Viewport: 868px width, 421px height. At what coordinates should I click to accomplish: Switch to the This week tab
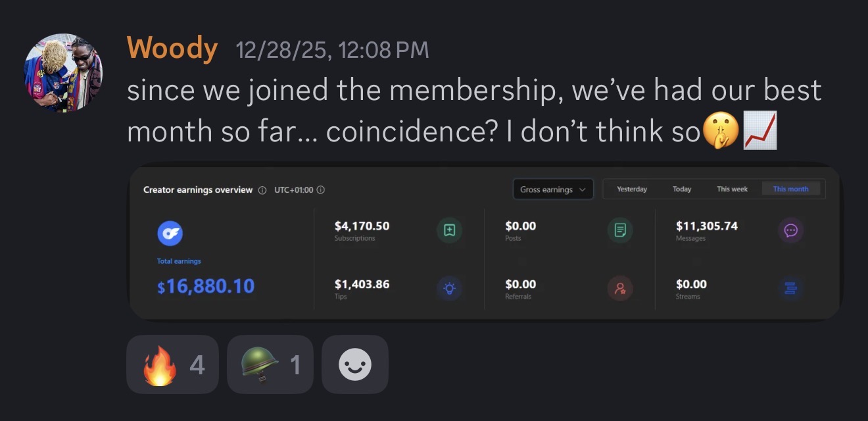[x=732, y=189]
